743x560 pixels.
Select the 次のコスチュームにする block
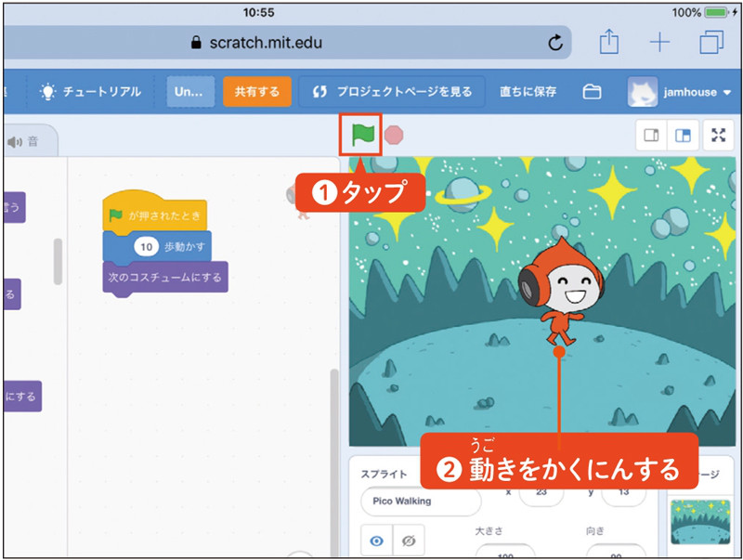pyautogui.click(x=165, y=278)
